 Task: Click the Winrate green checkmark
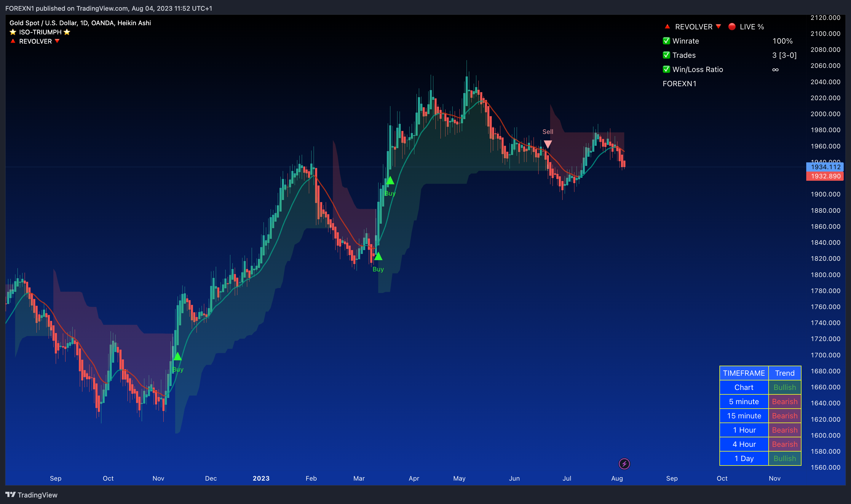coord(667,41)
